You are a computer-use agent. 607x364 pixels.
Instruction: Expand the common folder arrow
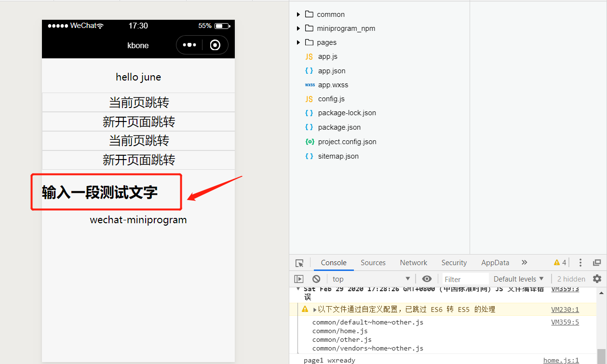tap(298, 14)
